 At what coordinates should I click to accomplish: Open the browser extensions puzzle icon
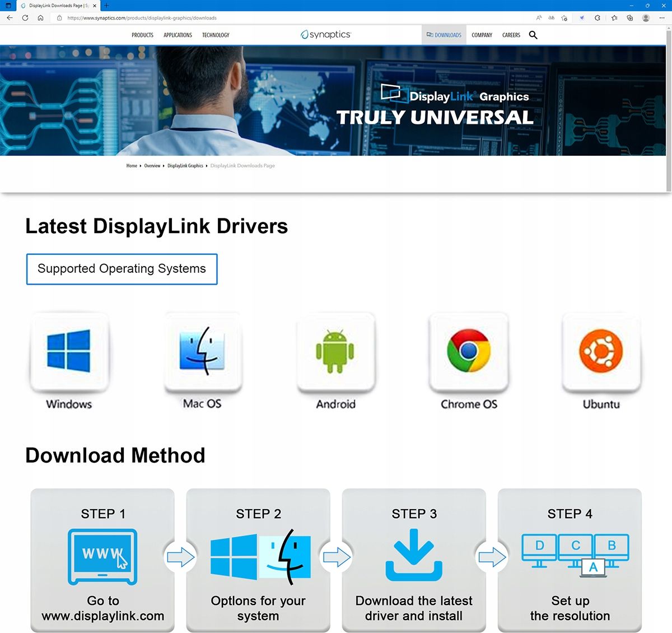598,18
